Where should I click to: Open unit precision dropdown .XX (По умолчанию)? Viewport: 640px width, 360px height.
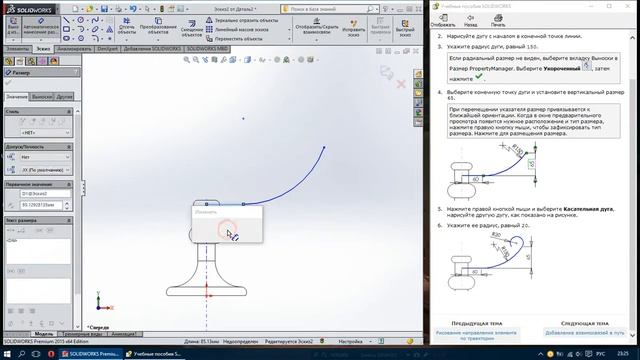45,170
